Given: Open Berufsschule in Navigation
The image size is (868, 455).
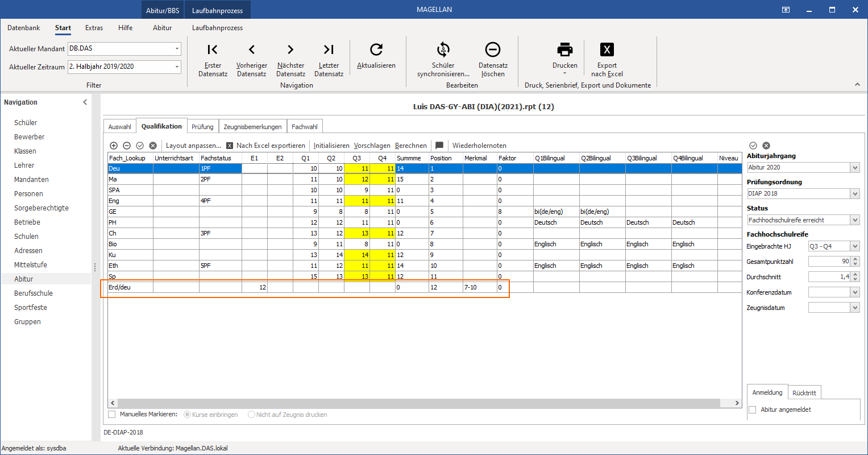Looking at the screenshot, I should (x=34, y=293).
